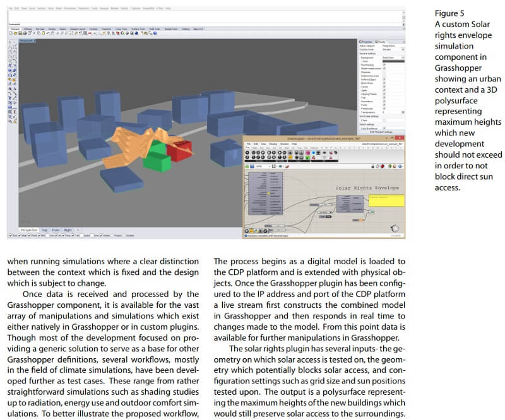This screenshot has height=420, width=505.
Task: Switch to the Top viewport tab
Action: (46, 231)
